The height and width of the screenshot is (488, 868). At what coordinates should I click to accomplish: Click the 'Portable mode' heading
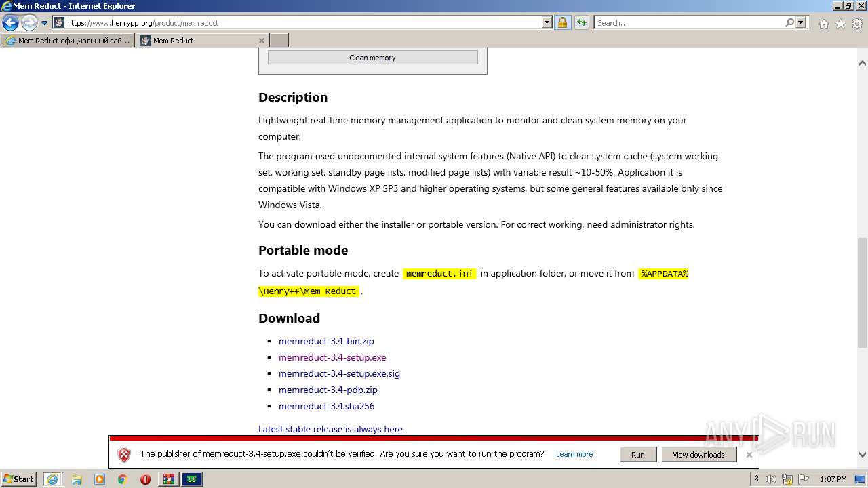point(303,250)
